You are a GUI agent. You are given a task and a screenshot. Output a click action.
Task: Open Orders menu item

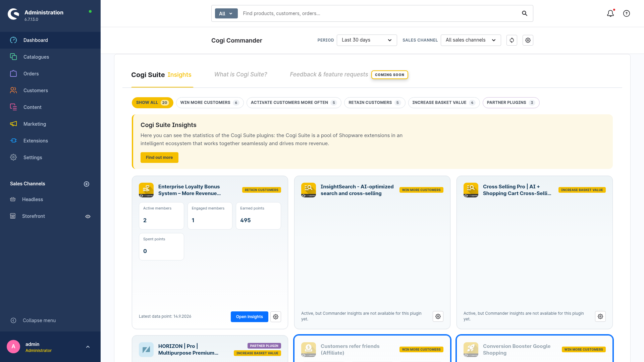coord(50,74)
